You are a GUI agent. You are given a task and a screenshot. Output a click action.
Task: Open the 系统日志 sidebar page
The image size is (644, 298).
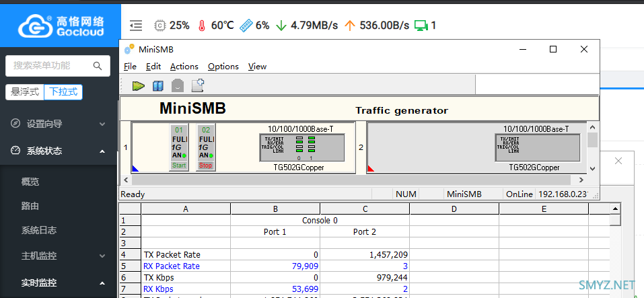point(38,230)
